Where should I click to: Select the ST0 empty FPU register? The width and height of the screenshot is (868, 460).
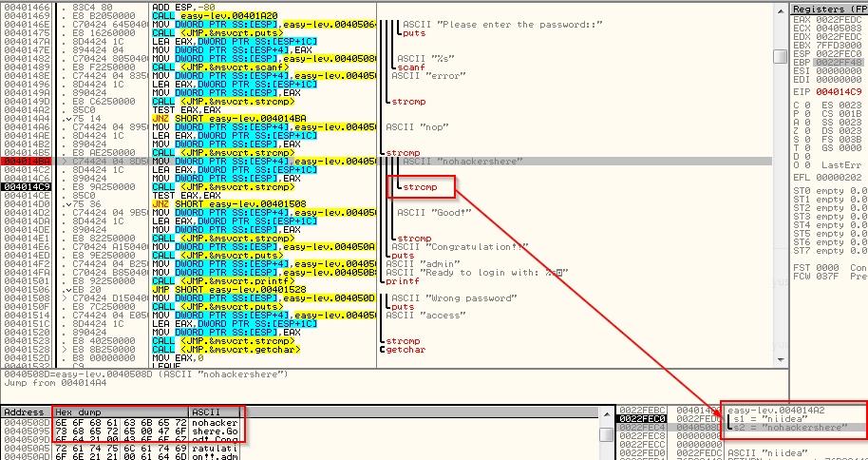point(830,191)
